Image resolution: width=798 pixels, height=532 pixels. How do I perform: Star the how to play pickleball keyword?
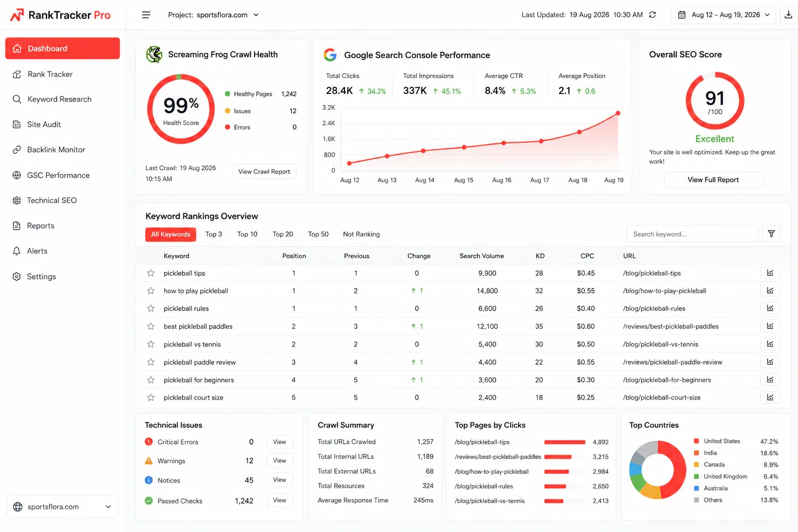(x=151, y=291)
